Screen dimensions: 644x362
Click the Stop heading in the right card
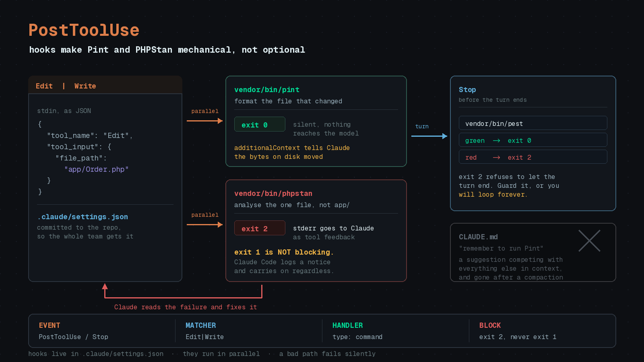[467, 90]
